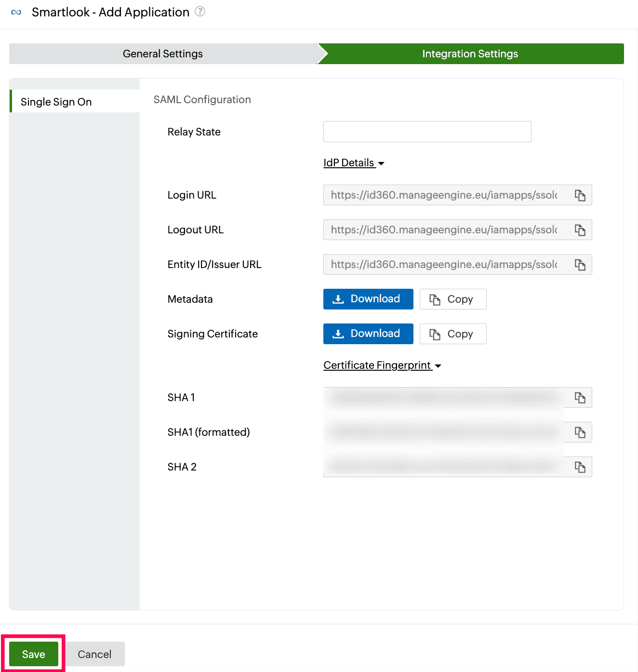This screenshot has width=638, height=672.
Task: Switch to the General Settings tab
Action: click(162, 54)
